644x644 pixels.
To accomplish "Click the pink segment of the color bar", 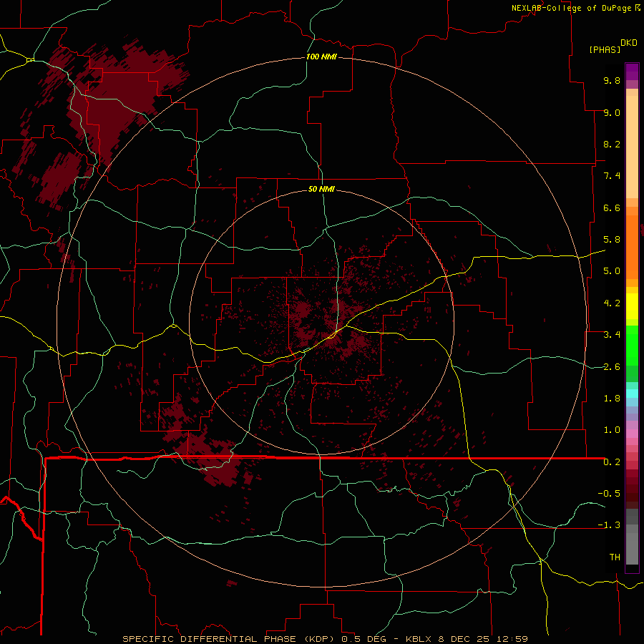I will [x=632, y=434].
